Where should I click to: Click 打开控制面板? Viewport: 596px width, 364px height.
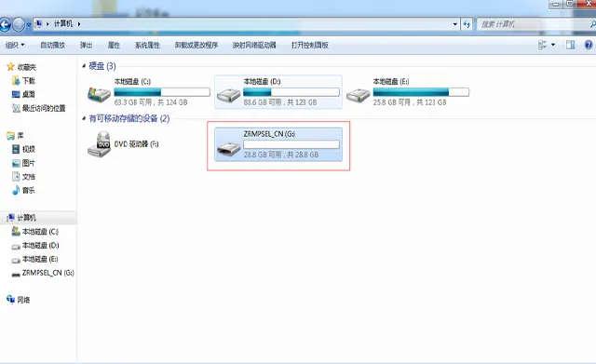310,46
